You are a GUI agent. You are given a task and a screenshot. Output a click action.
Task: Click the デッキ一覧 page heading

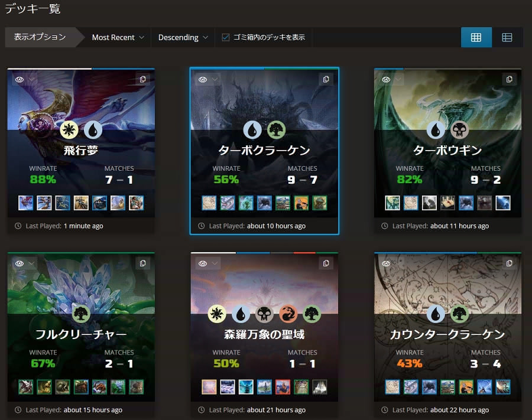coord(33,8)
